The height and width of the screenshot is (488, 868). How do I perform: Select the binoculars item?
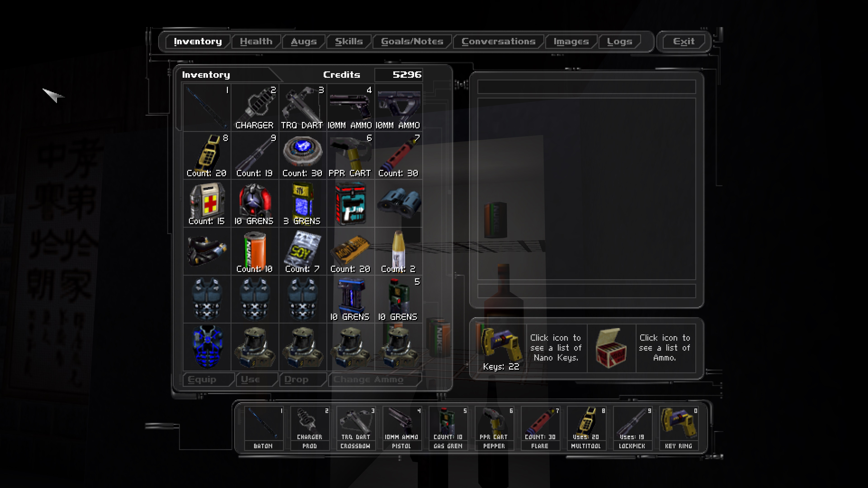[399, 203]
